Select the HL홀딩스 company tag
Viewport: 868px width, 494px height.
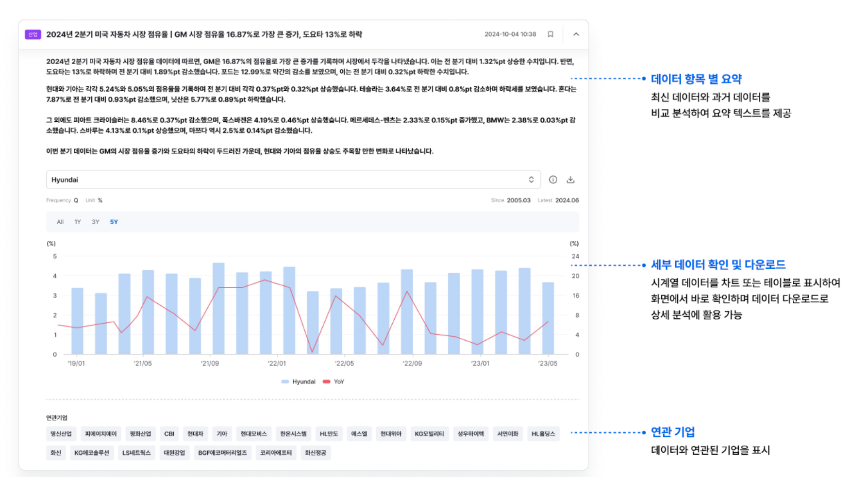[543, 433]
